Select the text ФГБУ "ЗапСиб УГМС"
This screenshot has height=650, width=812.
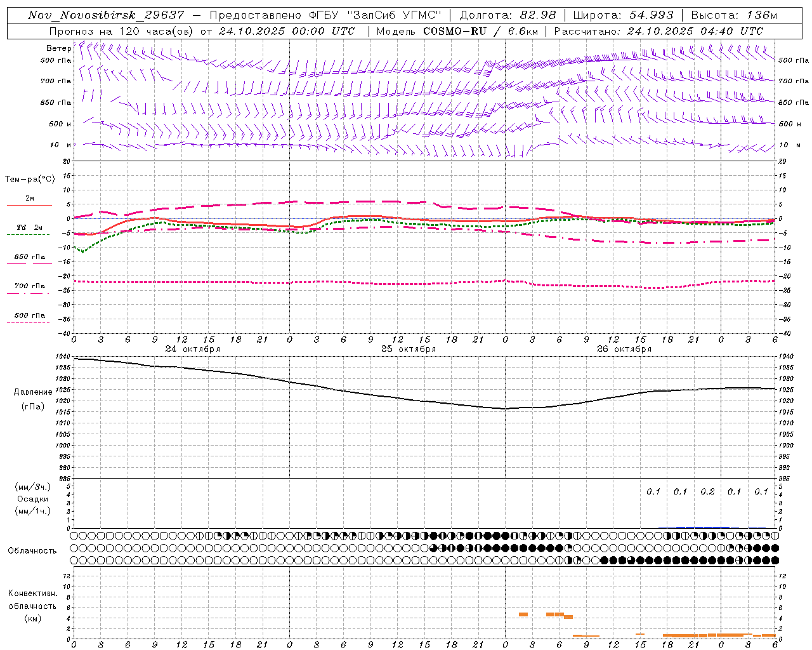tap(376, 15)
